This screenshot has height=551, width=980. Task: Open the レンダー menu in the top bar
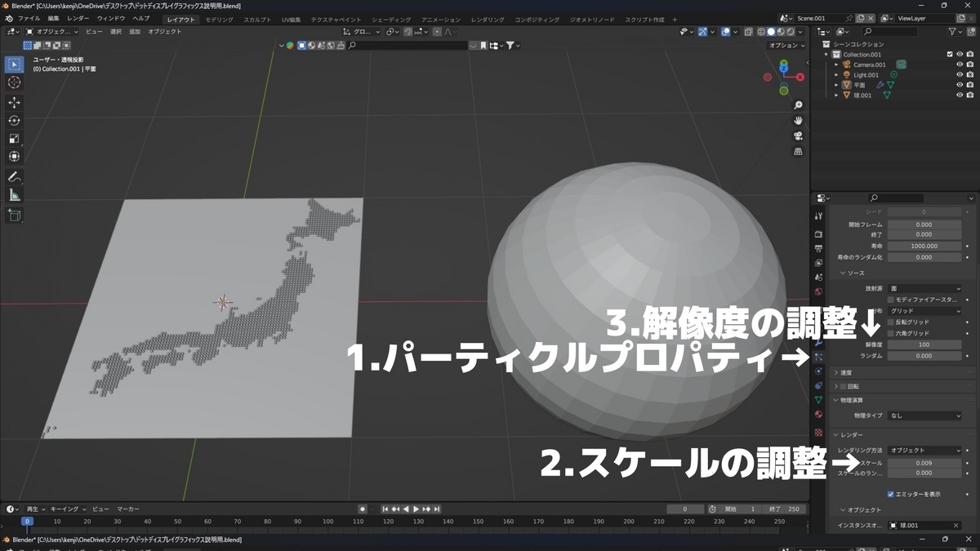coord(78,17)
